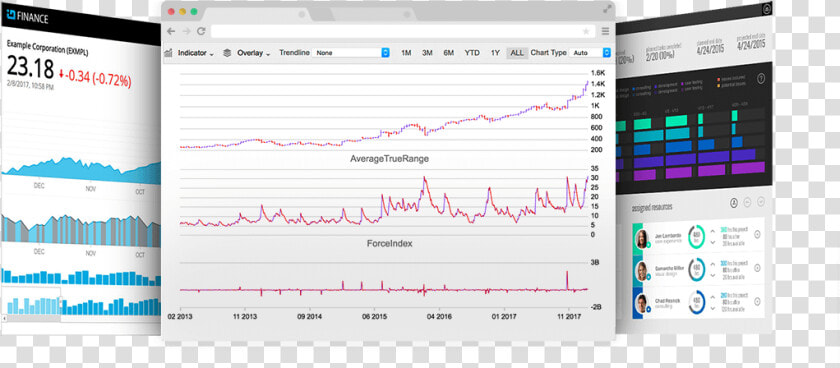Click the account icon in dashboard header

(767, 9)
